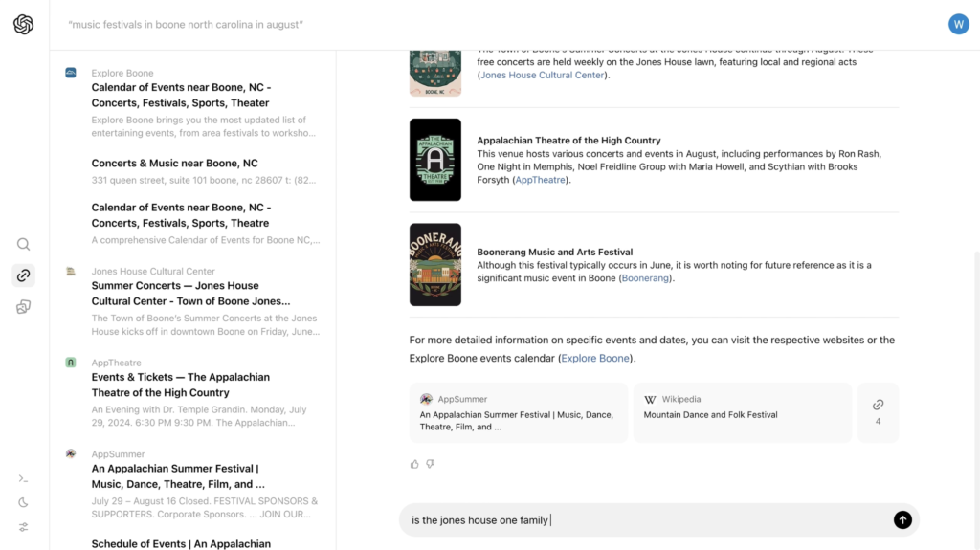Open the search magnifier icon in sidebar
980x550 pixels.
point(23,244)
